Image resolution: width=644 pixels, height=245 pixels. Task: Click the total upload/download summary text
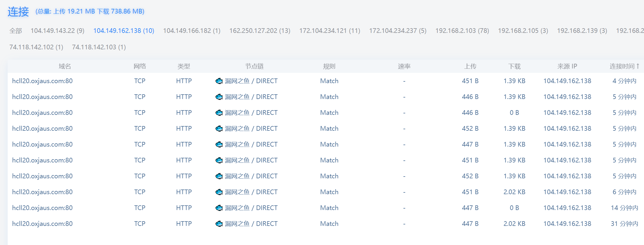tap(90, 11)
